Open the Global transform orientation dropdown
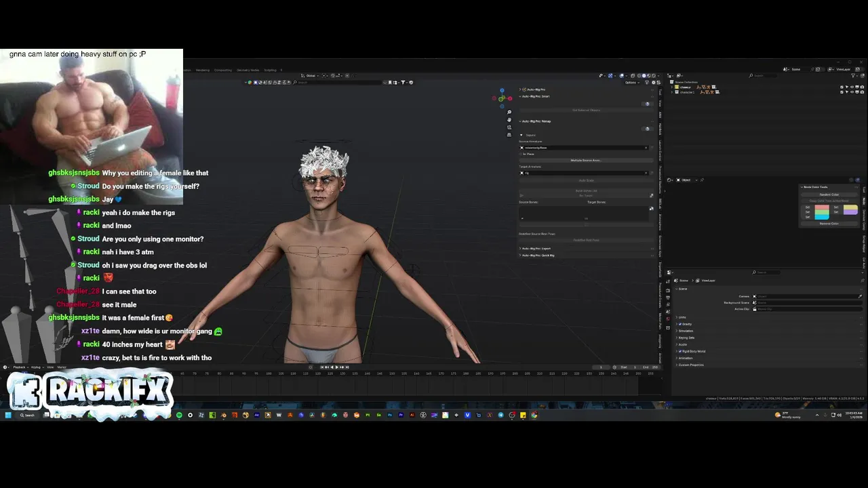Screen dimensions: 868x488 point(311,76)
